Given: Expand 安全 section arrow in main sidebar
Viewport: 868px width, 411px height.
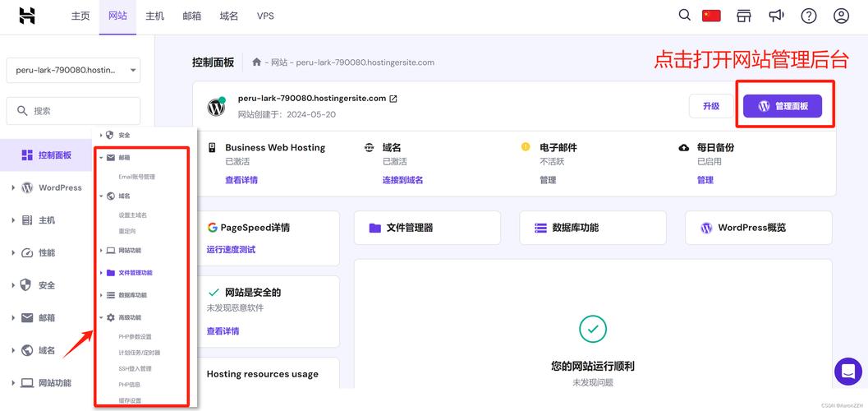Looking at the screenshot, I should coord(13,285).
